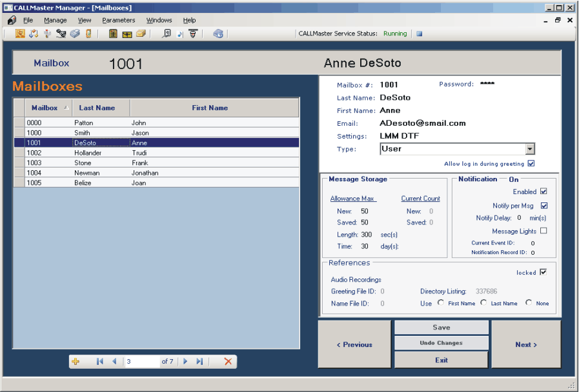Jump to the last record
Viewport: 579px width, 392px height.
coord(199,362)
